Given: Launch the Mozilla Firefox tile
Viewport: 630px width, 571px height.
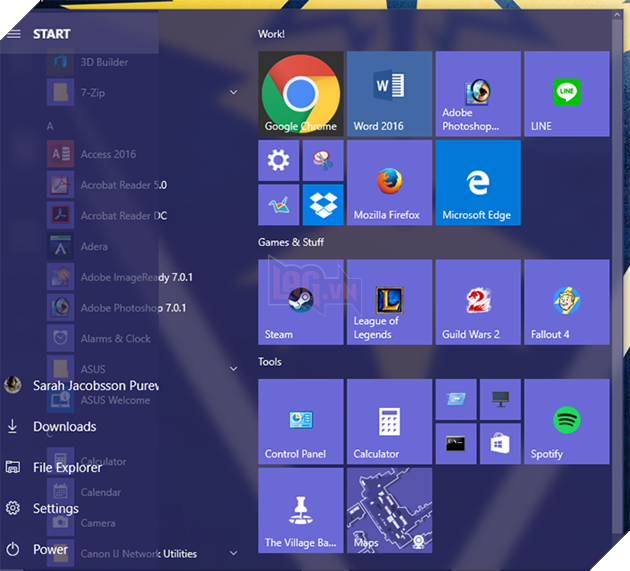Looking at the screenshot, I should pyautogui.click(x=389, y=182).
